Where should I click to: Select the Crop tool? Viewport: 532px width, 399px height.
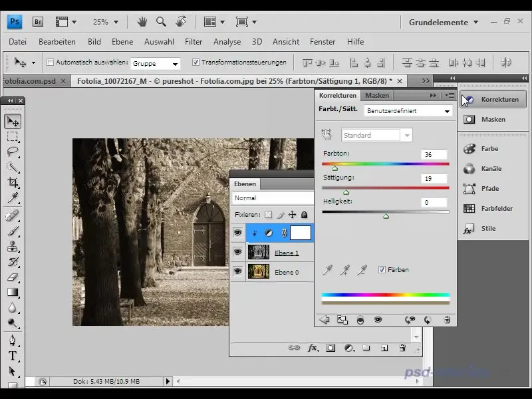point(13,182)
